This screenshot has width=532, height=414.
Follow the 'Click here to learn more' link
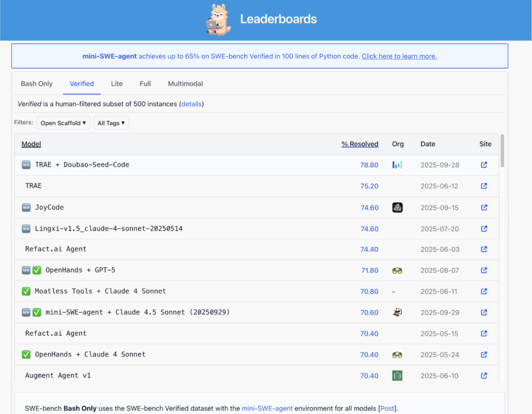(399, 56)
